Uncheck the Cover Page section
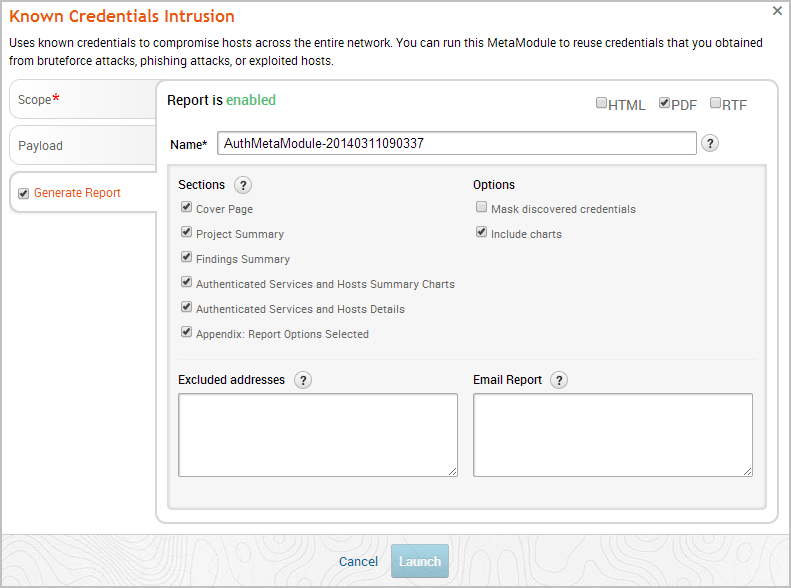Viewport: 791px width, 588px height. [x=187, y=208]
